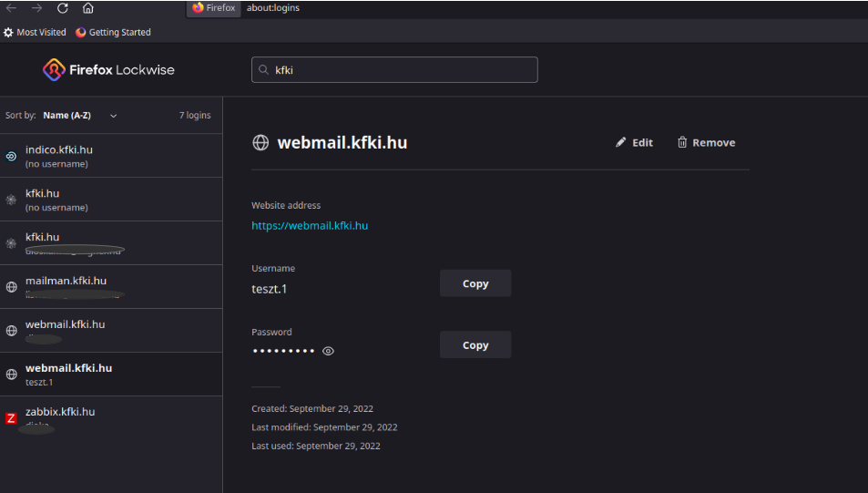The width and height of the screenshot is (868, 493).
Task: Click the Firefox Lockwise logo
Action: point(108,70)
